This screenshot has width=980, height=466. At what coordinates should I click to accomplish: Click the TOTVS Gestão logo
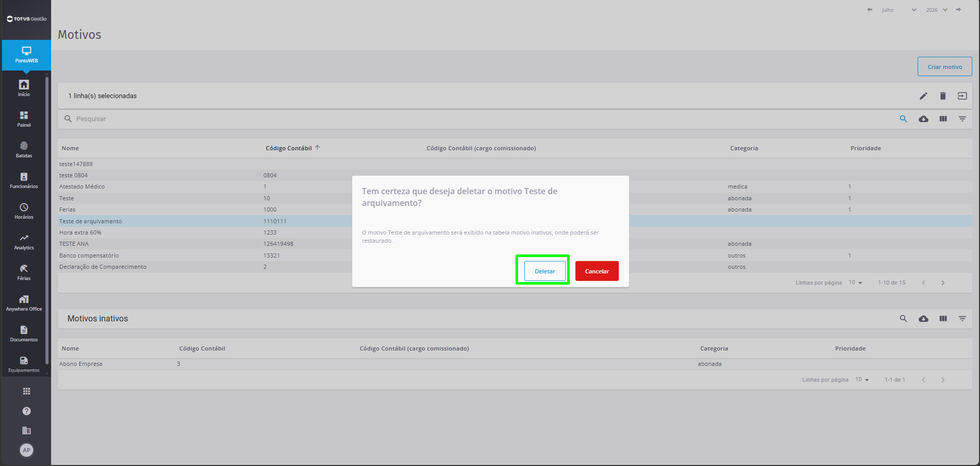(x=27, y=19)
